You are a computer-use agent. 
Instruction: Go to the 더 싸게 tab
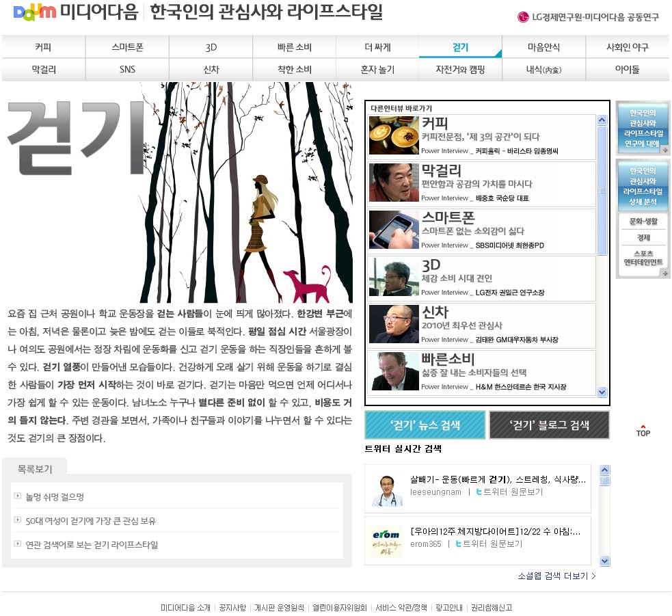(x=377, y=47)
